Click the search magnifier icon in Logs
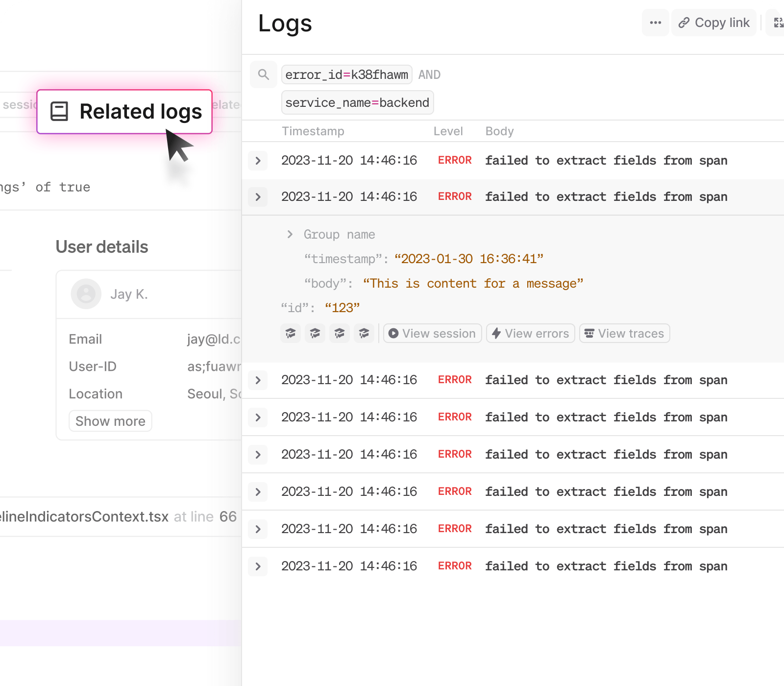The height and width of the screenshot is (686, 784). click(x=264, y=74)
